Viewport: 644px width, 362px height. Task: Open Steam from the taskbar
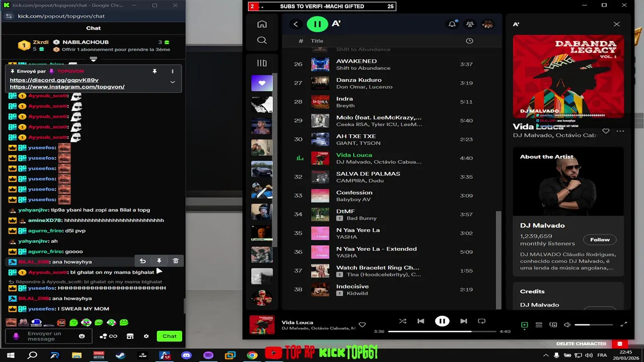tap(120, 355)
